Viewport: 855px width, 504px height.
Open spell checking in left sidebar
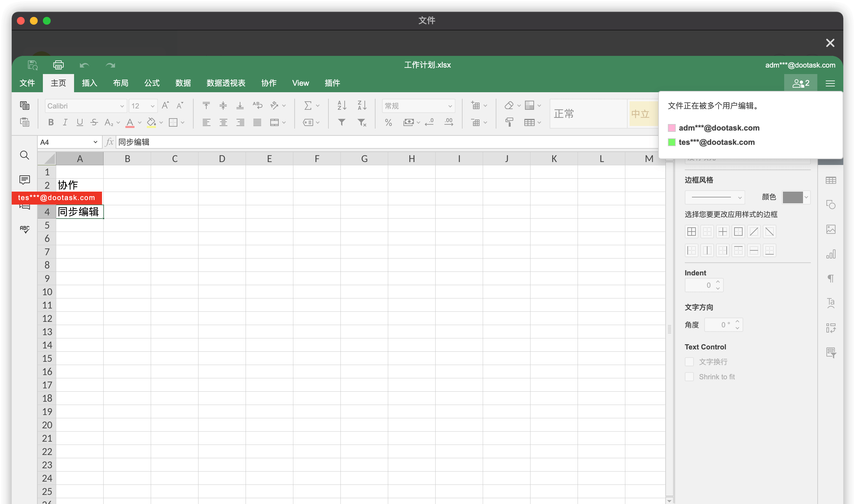[x=24, y=229]
